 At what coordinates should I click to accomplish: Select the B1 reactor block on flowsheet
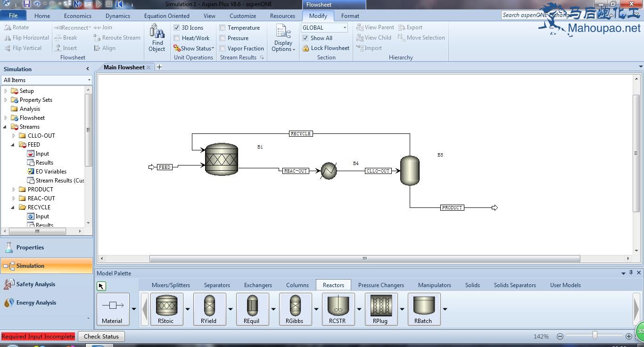pos(222,159)
